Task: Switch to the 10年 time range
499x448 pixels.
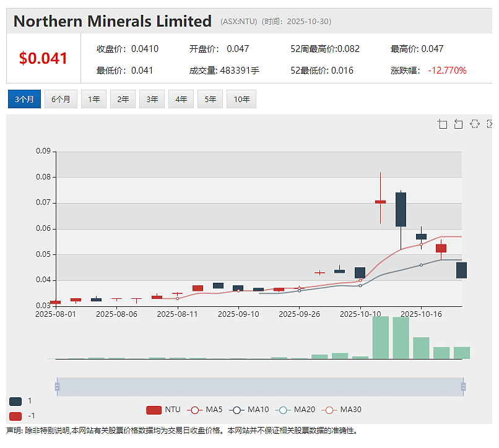Action: 241,99
